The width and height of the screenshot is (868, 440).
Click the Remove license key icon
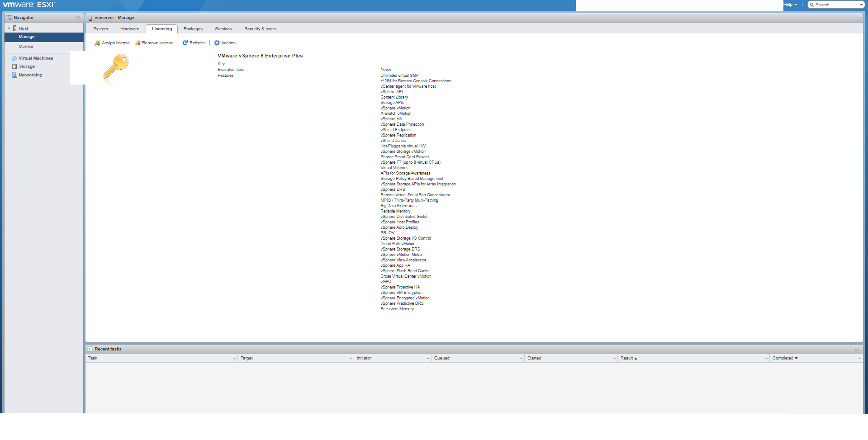click(x=138, y=43)
